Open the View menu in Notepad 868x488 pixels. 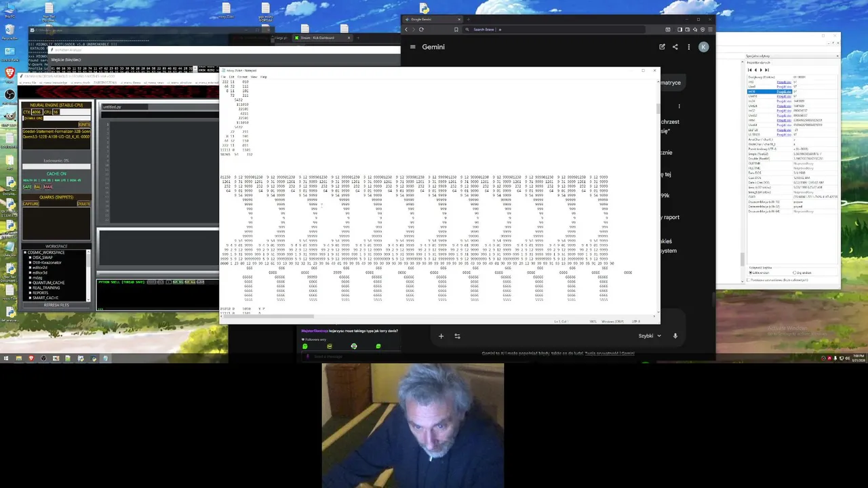pos(254,77)
